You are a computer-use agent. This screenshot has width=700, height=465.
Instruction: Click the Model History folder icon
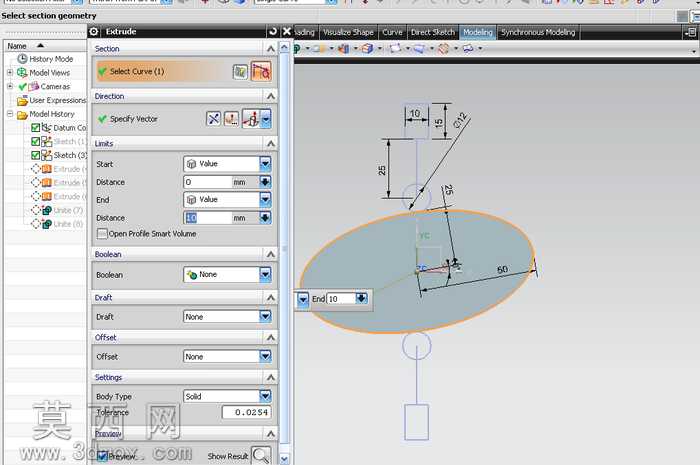[22, 115]
